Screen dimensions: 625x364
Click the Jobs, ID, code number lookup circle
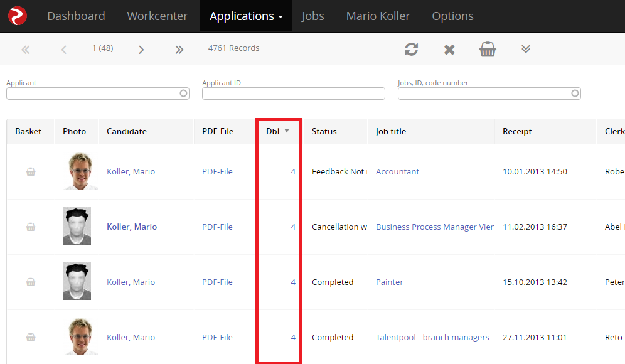pos(575,94)
